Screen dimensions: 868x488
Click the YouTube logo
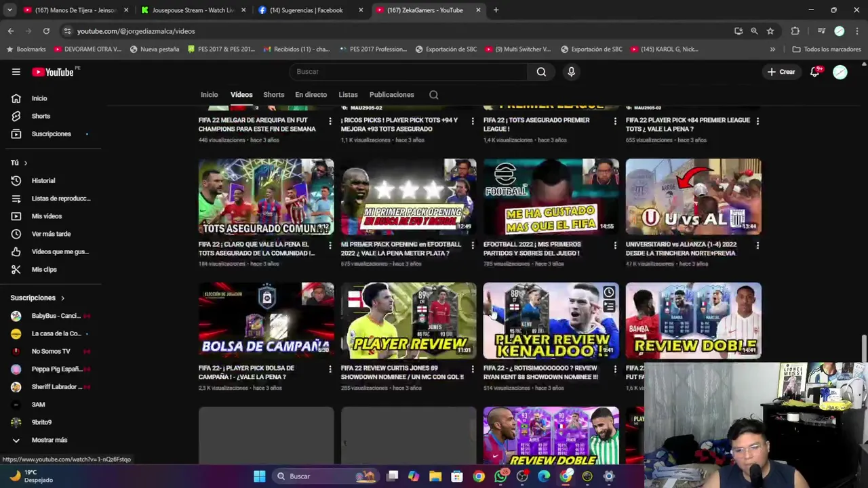53,72
